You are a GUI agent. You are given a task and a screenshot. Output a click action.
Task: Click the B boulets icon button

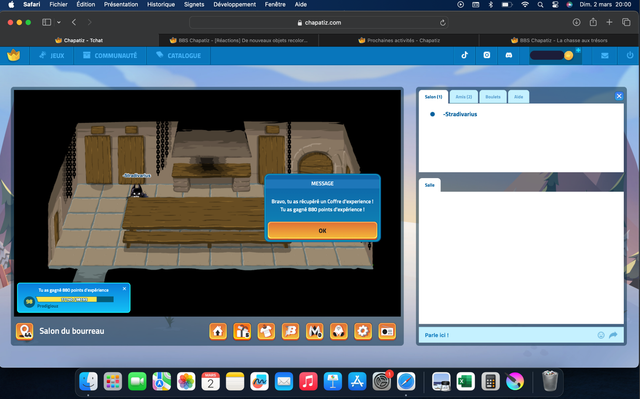coord(291,331)
